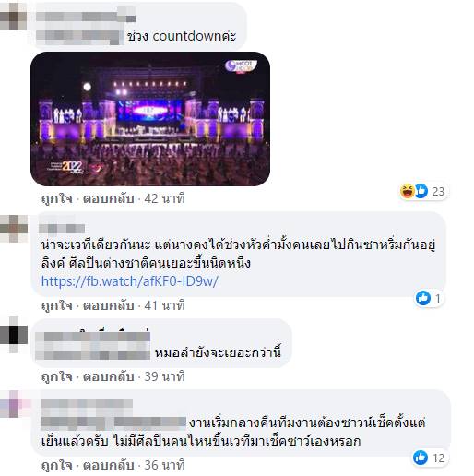View the 23 reactions count on countdown comment
This screenshot has width=474, height=476.
pyautogui.click(x=438, y=191)
